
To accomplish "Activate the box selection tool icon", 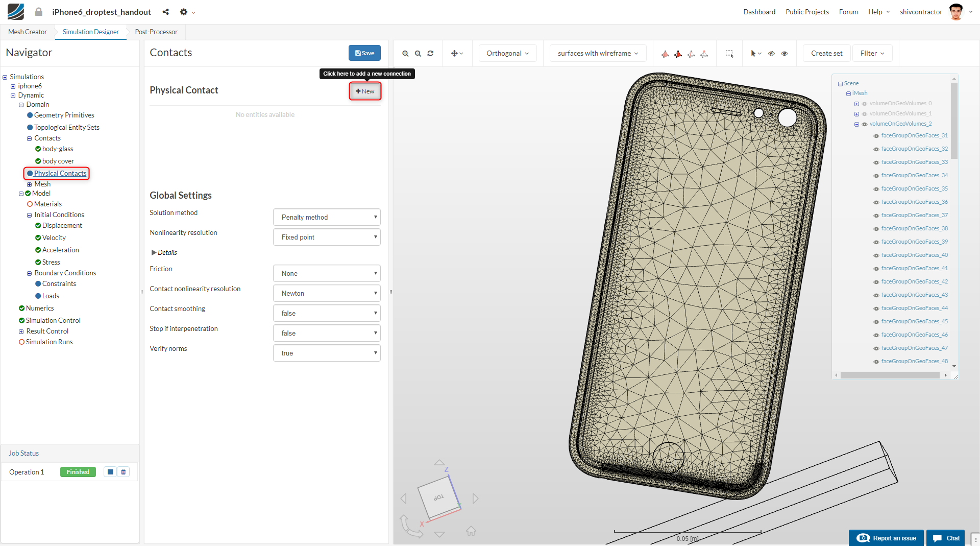I will click(x=729, y=53).
